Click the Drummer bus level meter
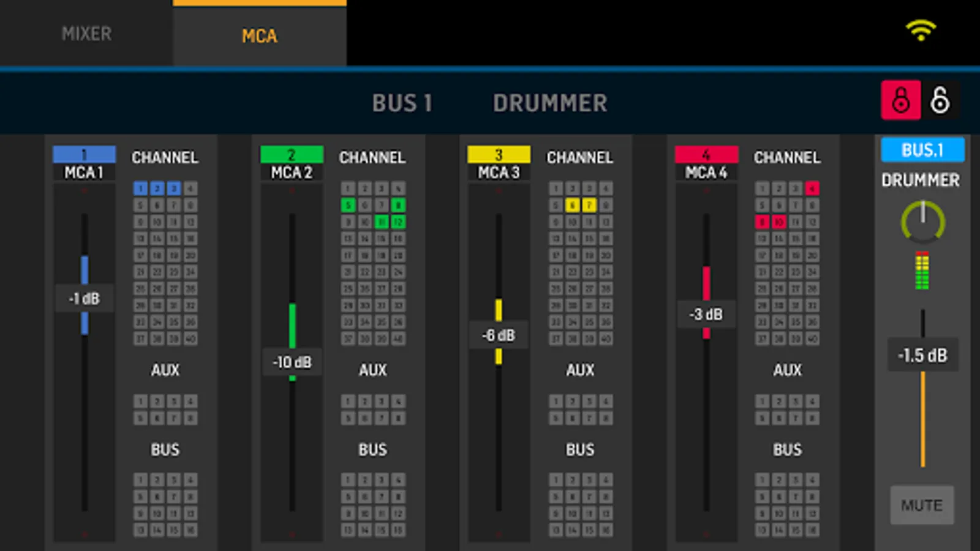This screenshot has width=980, height=551. [922, 270]
